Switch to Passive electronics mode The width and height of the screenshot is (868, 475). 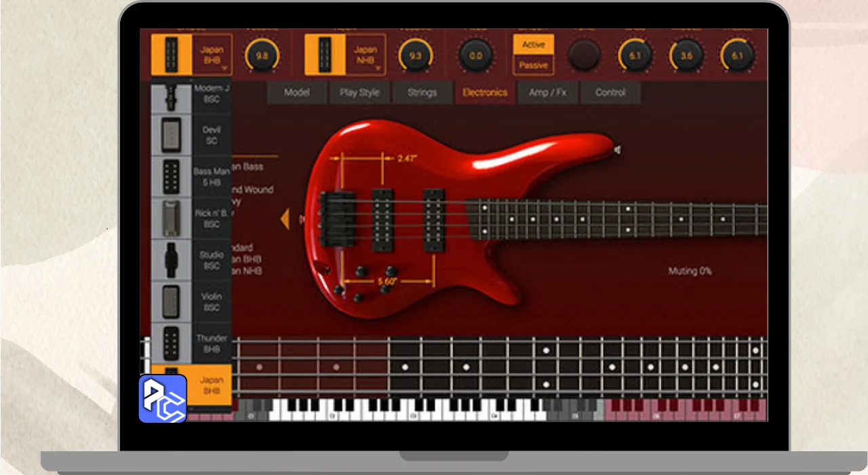(533, 65)
